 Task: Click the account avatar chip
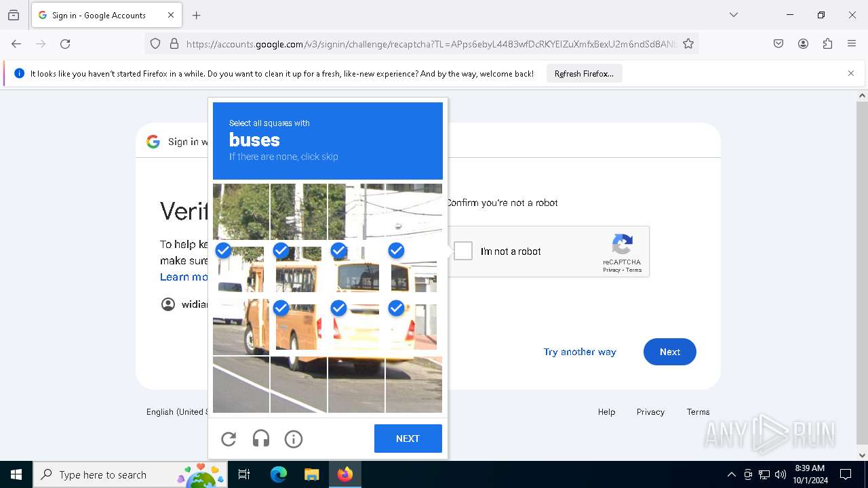(184, 304)
